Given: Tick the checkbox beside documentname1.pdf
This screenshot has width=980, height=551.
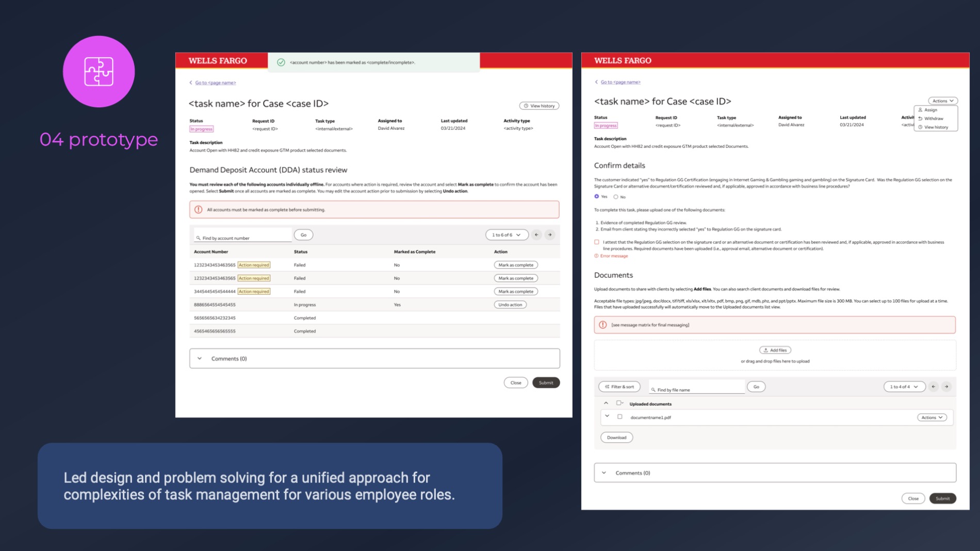Looking at the screenshot, I should [x=620, y=417].
